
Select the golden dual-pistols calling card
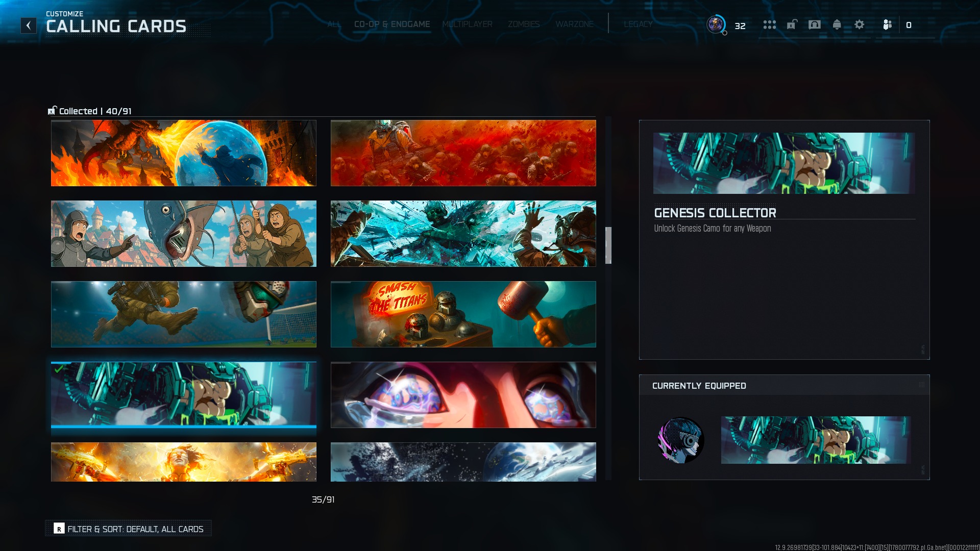pyautogui.click(x=184, y=462)
